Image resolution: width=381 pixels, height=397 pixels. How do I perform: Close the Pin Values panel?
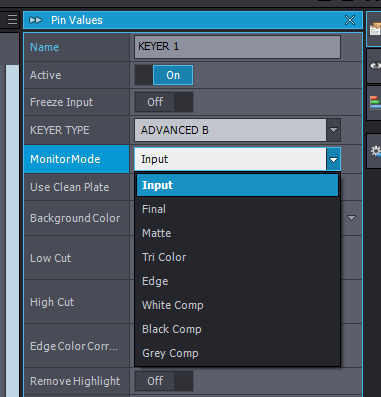(x=350, y=20)
